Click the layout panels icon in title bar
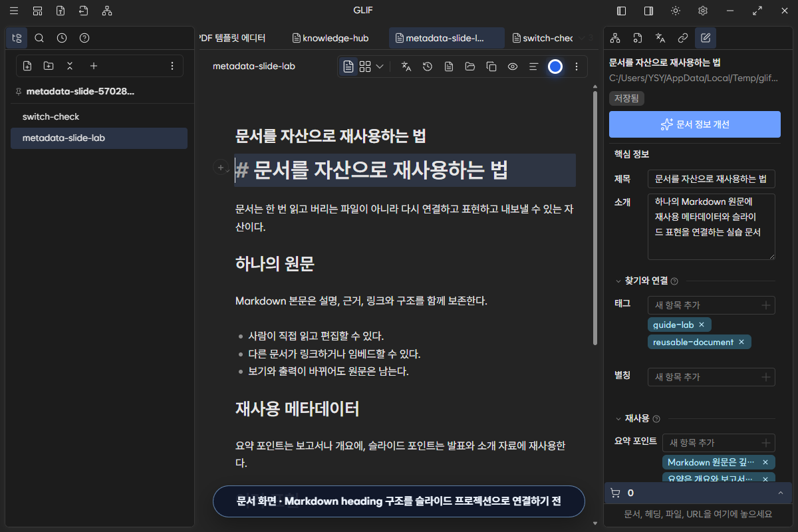Viewport: 798px width, 532px height. click(x=38, y=11)
